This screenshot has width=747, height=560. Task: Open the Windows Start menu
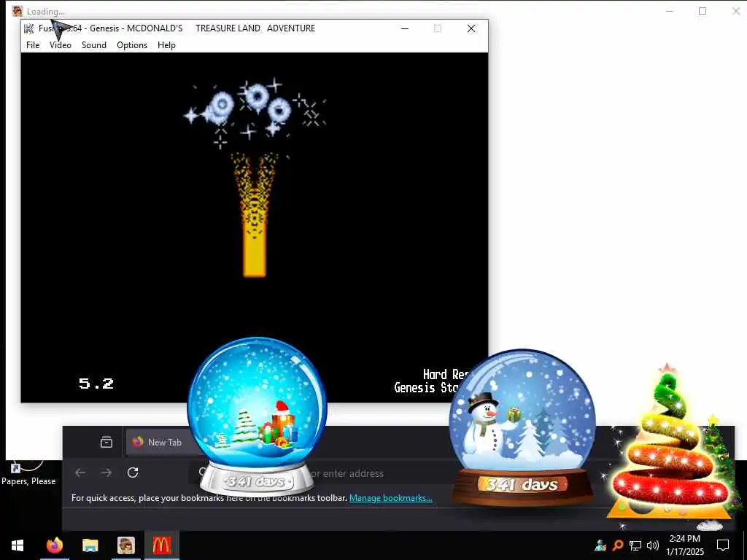(18, 545)
